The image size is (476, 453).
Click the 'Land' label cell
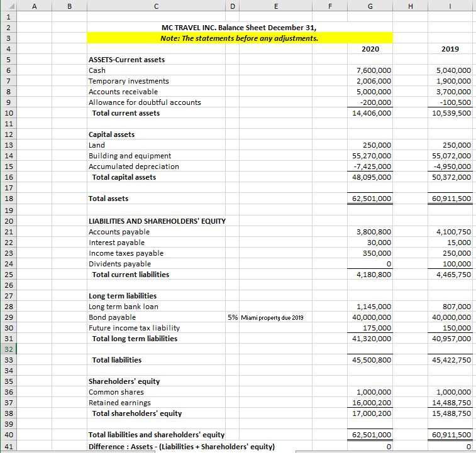[x=156, y=145]
